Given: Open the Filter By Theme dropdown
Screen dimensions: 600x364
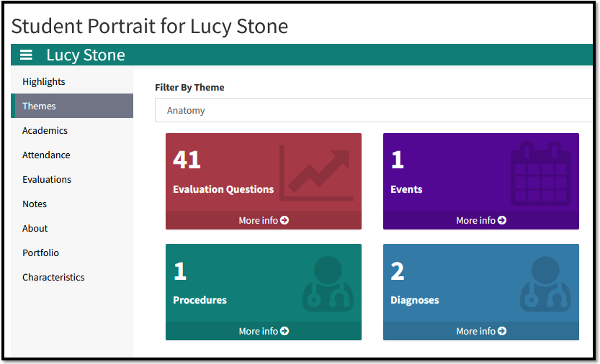Looking at the screenshot, I should 373,110.
